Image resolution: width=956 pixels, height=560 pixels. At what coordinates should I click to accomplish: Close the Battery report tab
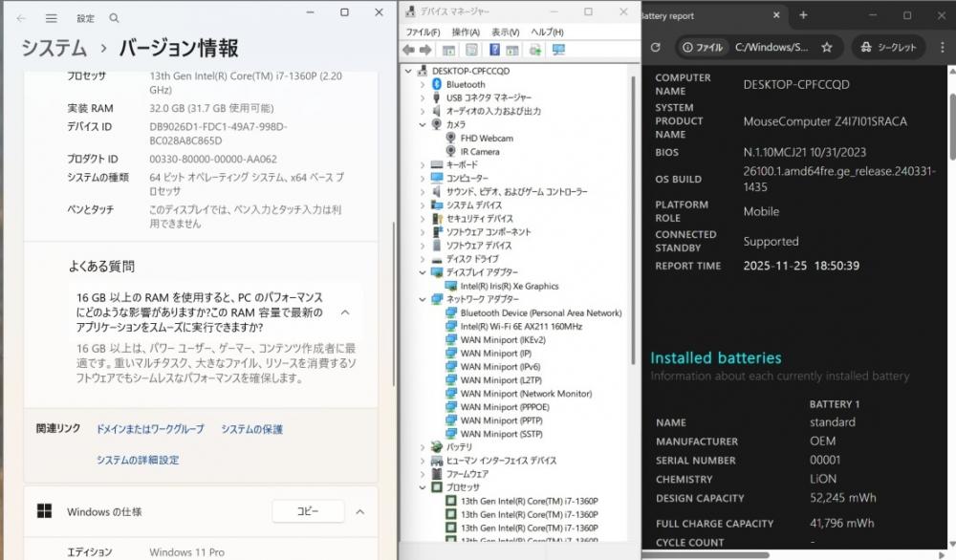click(776, 15)
